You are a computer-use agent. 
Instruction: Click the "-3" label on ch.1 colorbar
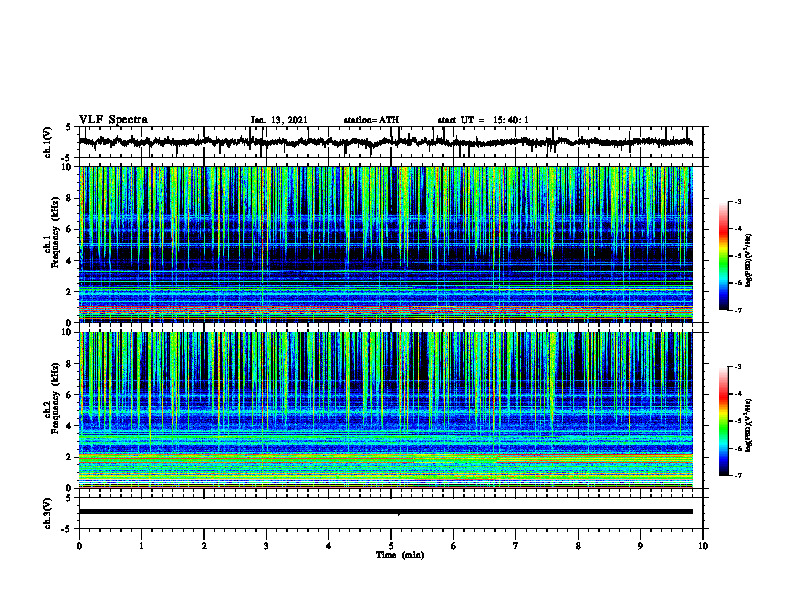738,201
